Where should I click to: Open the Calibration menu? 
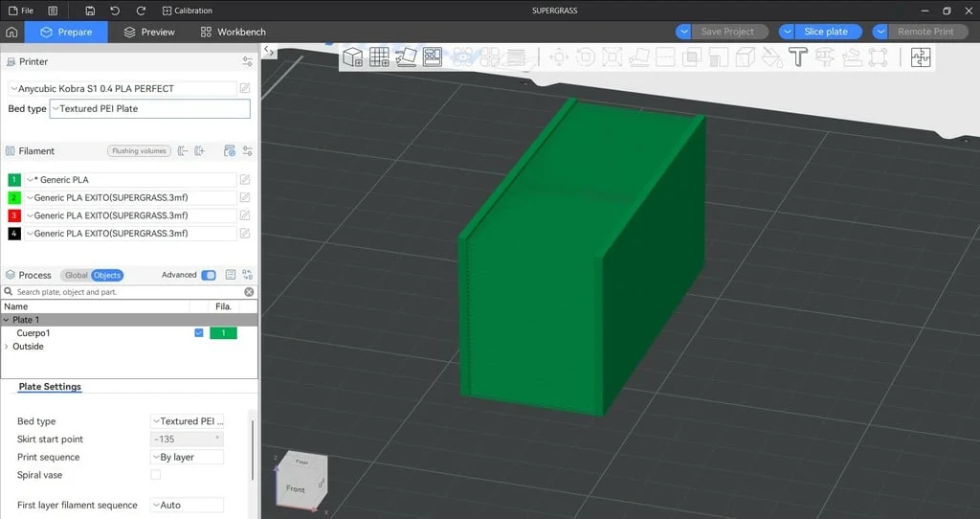point(188,11)
